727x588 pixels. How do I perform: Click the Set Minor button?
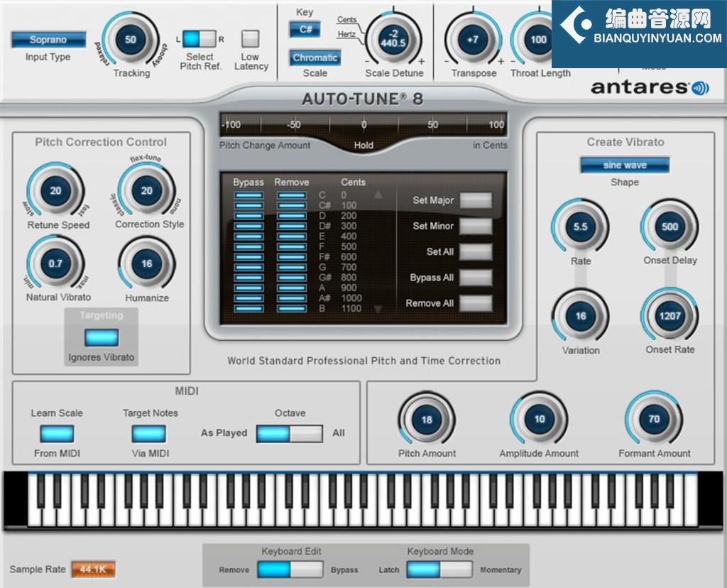pyautogui.click(x=476, y=226)
